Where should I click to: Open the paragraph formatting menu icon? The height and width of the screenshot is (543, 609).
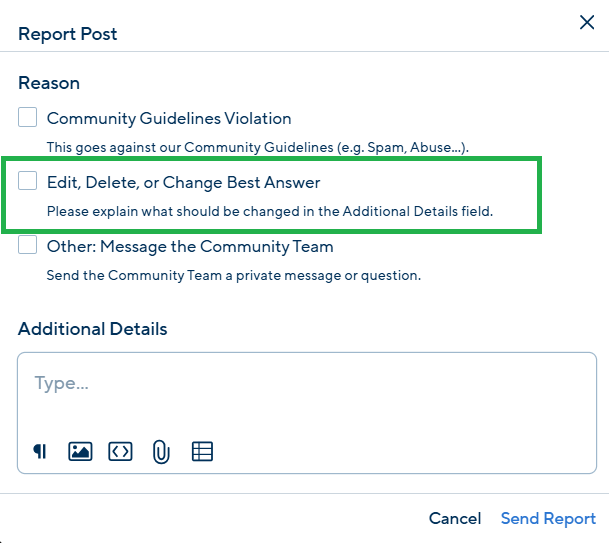(x=40, y=451)
